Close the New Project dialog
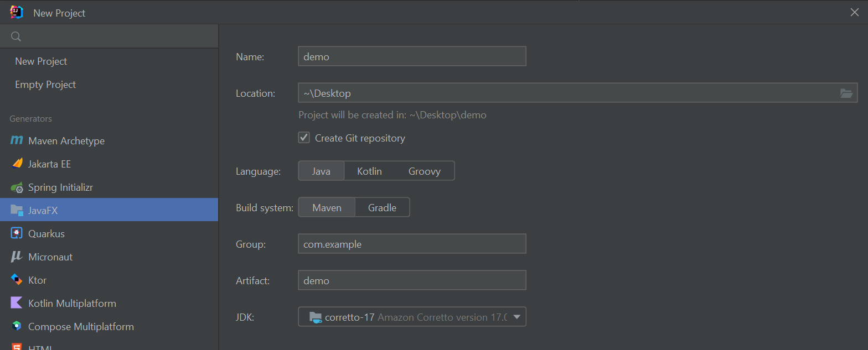 855,12
